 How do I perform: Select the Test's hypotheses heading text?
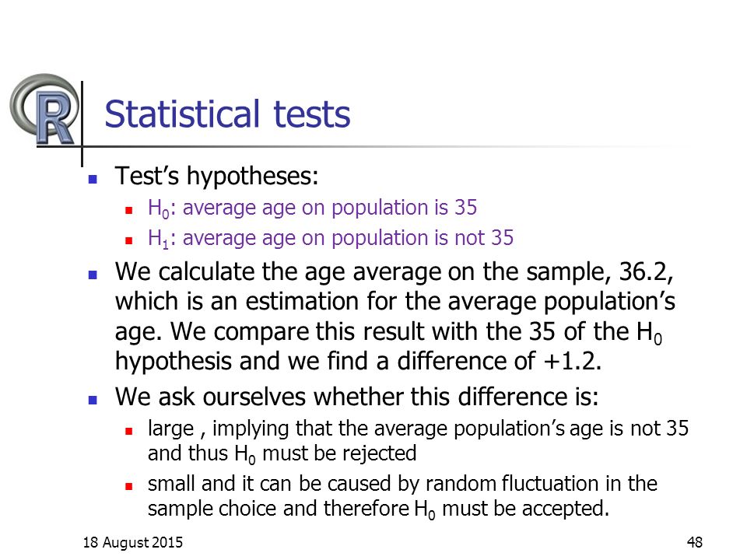[x=216, y=177]
